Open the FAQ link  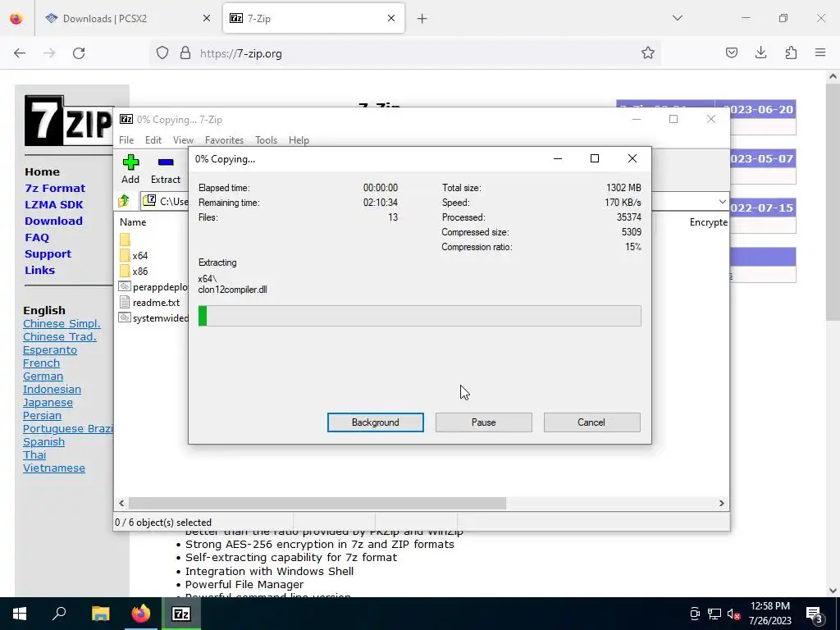(x=36, y=237)
